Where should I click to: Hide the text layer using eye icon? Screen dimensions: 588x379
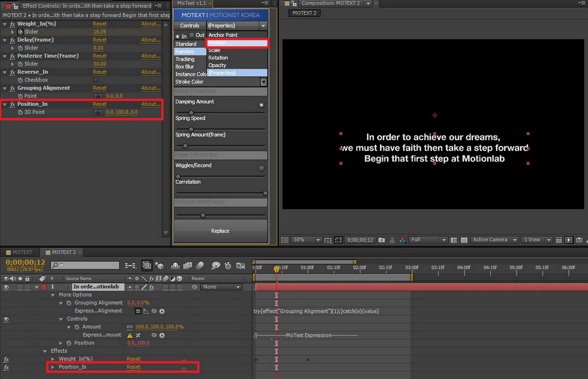point(6,287)
